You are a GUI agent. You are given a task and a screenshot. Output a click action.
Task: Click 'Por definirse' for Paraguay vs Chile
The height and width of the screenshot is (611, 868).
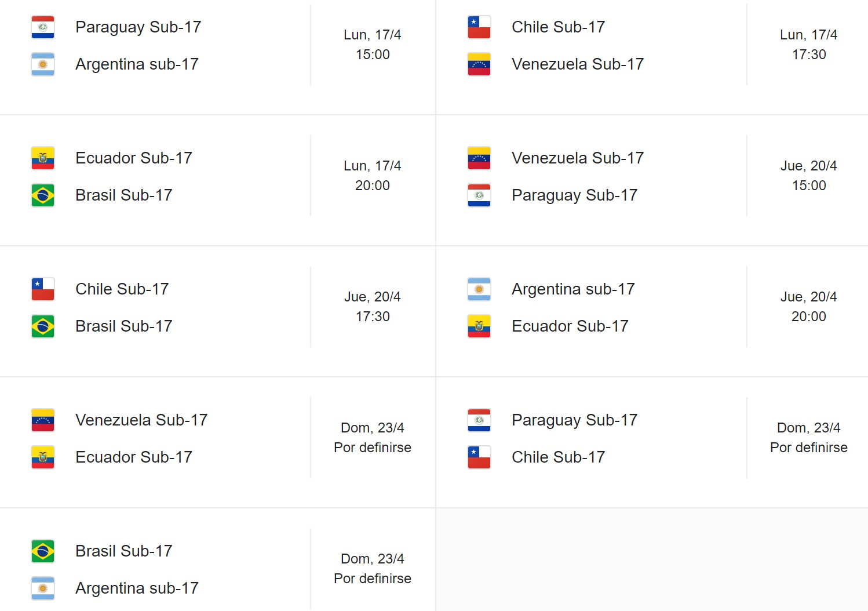click(x=808, y=448)
